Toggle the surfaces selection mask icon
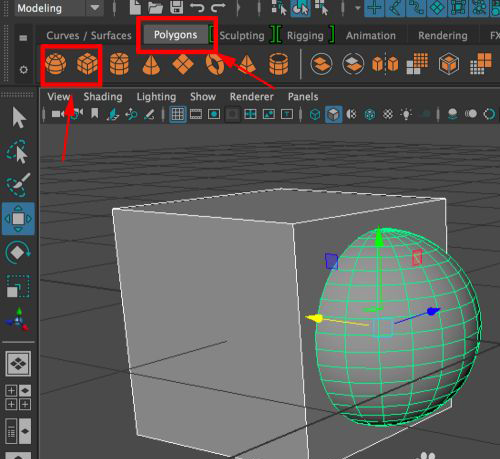This screenshot has width=500, height=459. click(x=437, y=8)
